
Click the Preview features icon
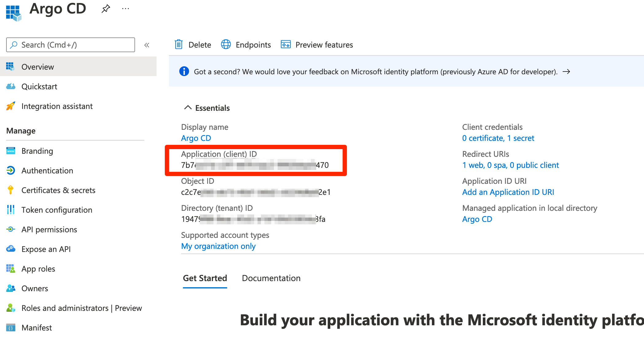[x=285, y=45]
